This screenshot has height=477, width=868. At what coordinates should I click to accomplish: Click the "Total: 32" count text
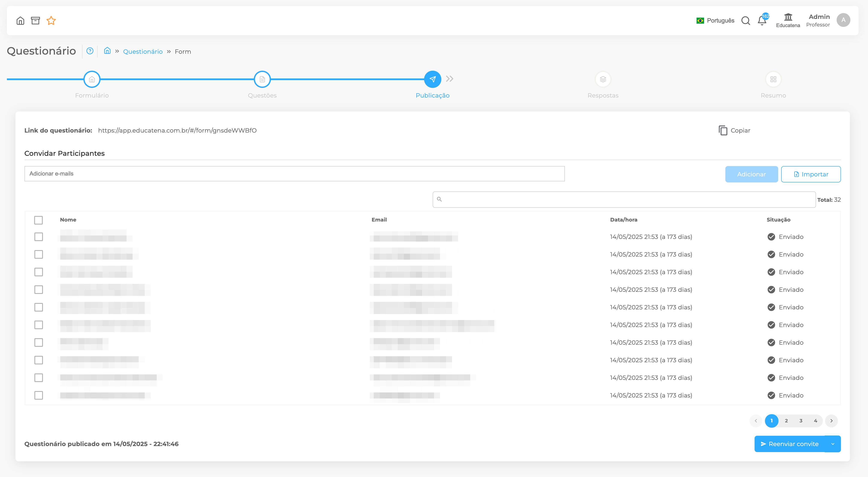click(829, 200)
